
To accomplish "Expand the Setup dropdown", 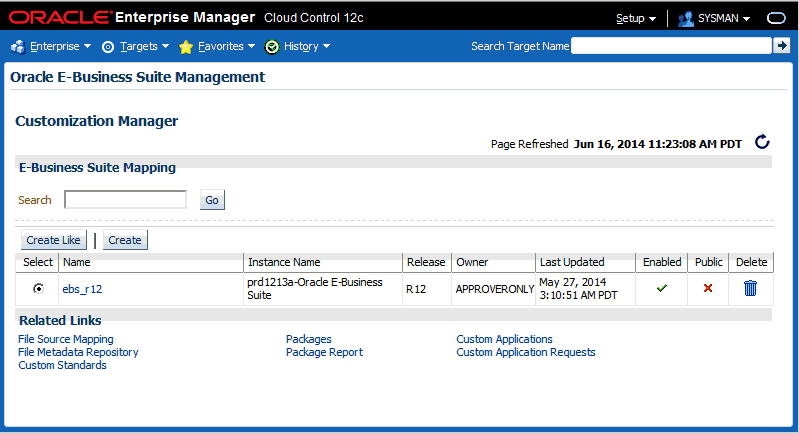I will tap(635, 18).
